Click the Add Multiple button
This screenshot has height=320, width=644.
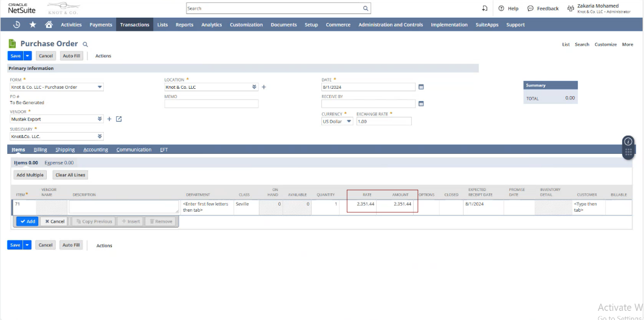(31, 175)
